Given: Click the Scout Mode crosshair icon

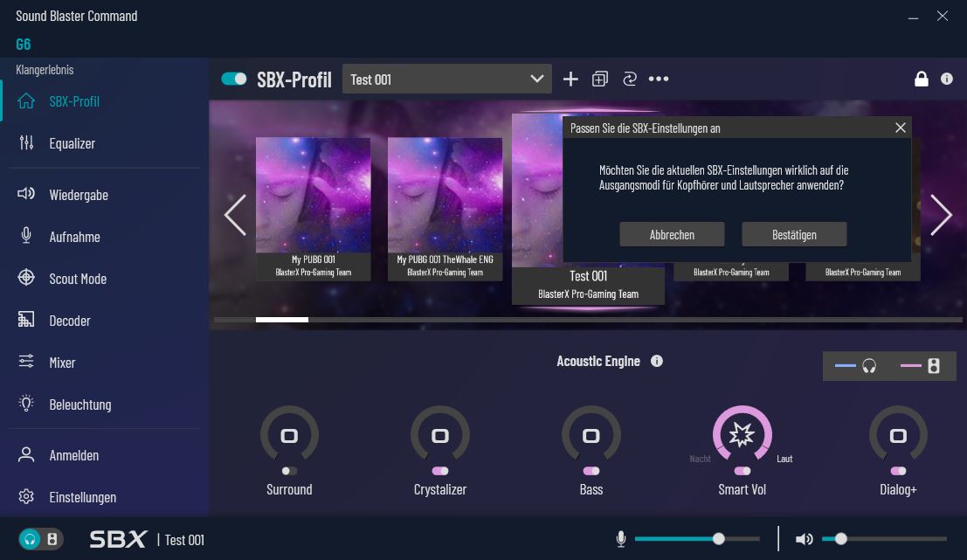Looking at the screenshot, I should (26, 277).
